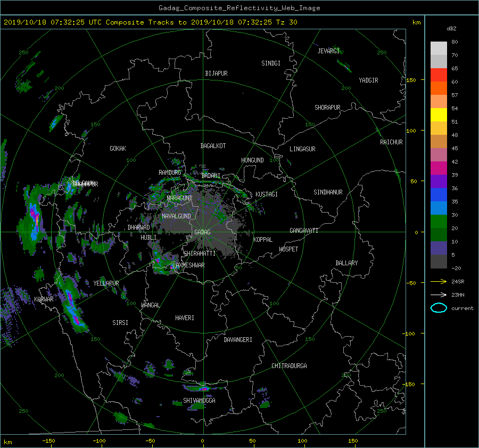Click the -150 km horizontal axis tick

(48, 441)
